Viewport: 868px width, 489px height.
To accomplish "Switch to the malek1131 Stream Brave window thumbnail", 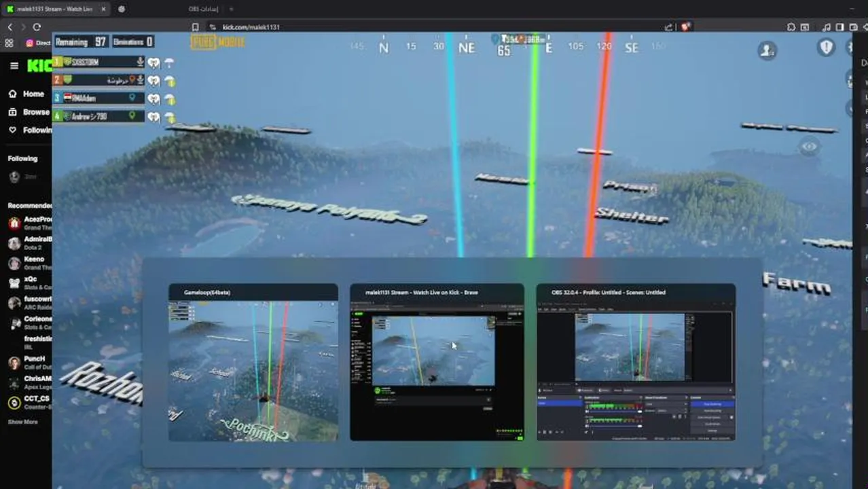I will click(x=437, y=363).
